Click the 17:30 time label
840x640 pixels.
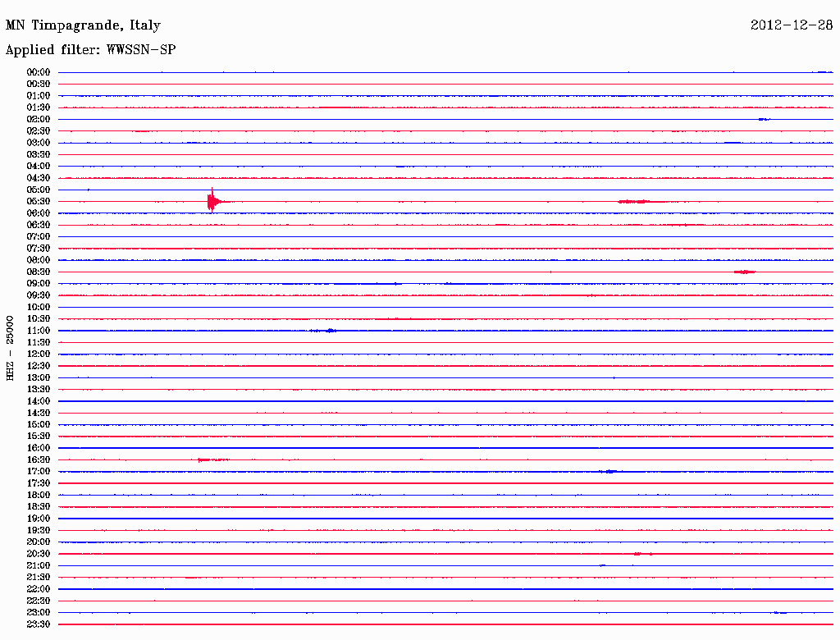pyautogui.click(x=39, y=483)
